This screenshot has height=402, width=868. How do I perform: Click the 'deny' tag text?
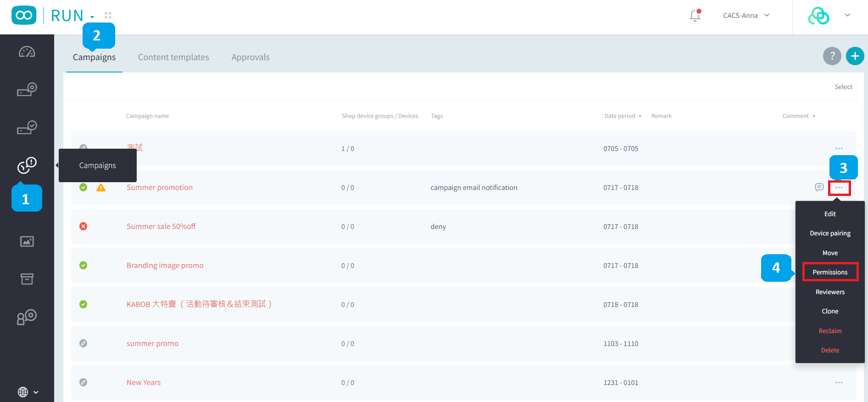tap(438, 226)
